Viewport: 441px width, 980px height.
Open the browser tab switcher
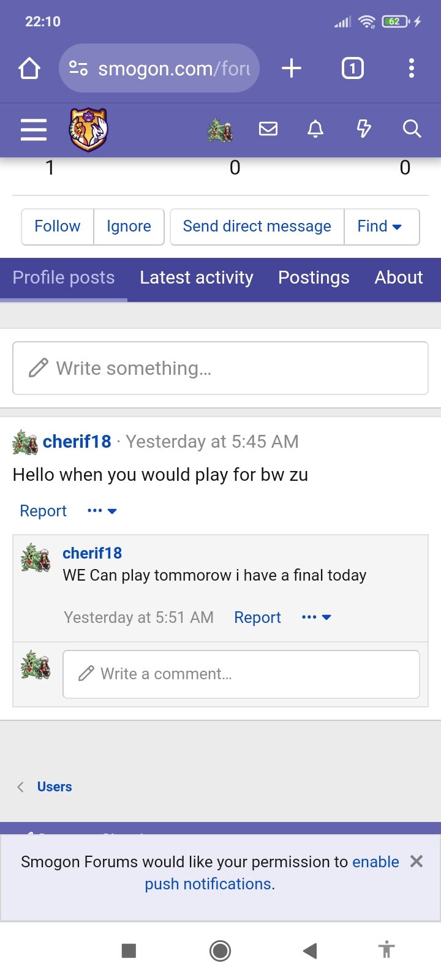(352, 68)
